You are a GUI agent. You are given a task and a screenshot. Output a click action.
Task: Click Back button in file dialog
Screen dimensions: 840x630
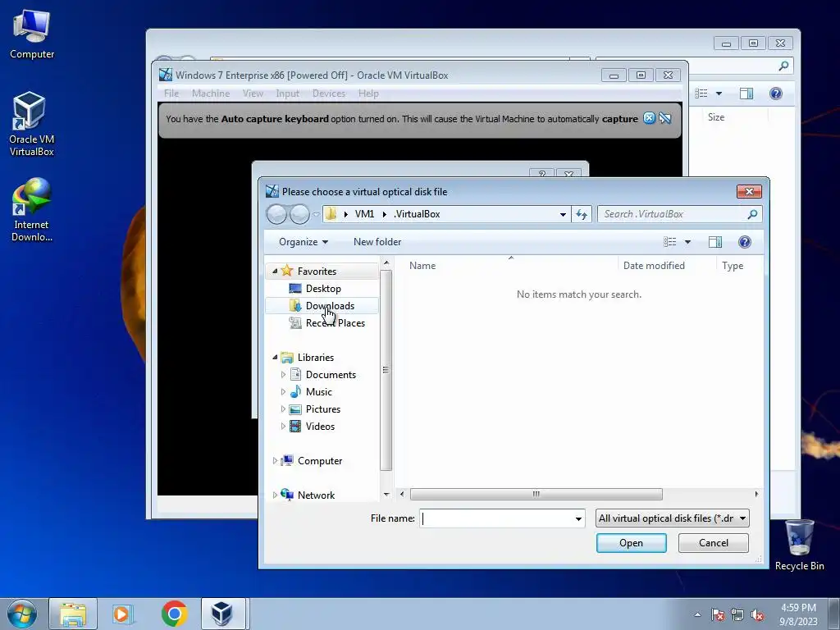[x=276, y=214]
